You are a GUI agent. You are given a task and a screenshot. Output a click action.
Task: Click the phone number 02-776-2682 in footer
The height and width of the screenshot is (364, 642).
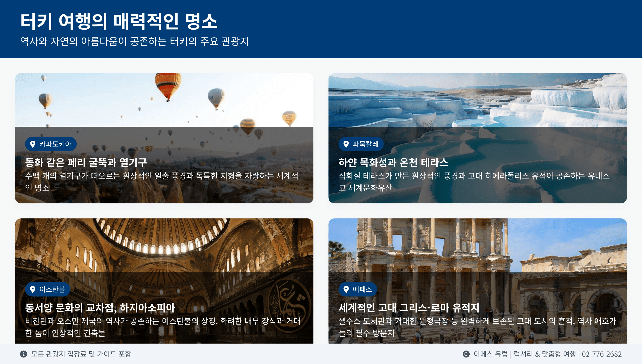pyautogui.click(x=602, y=354)
